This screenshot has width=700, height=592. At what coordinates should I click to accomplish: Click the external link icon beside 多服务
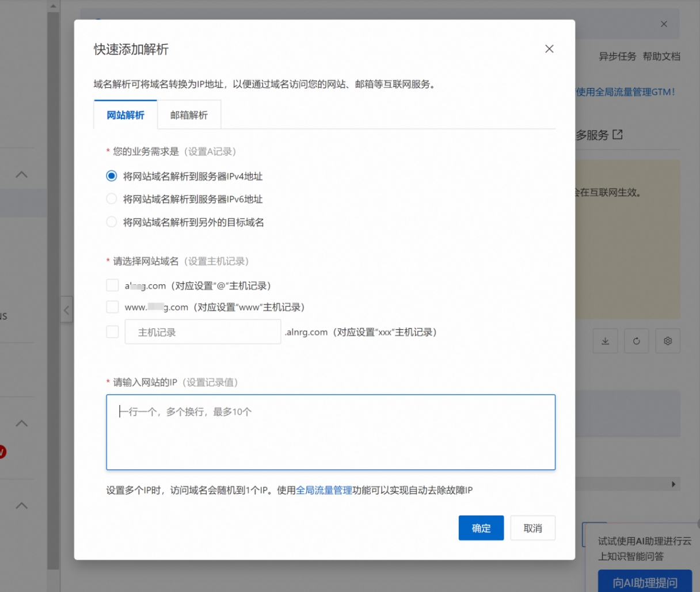[x=618, y=135]
